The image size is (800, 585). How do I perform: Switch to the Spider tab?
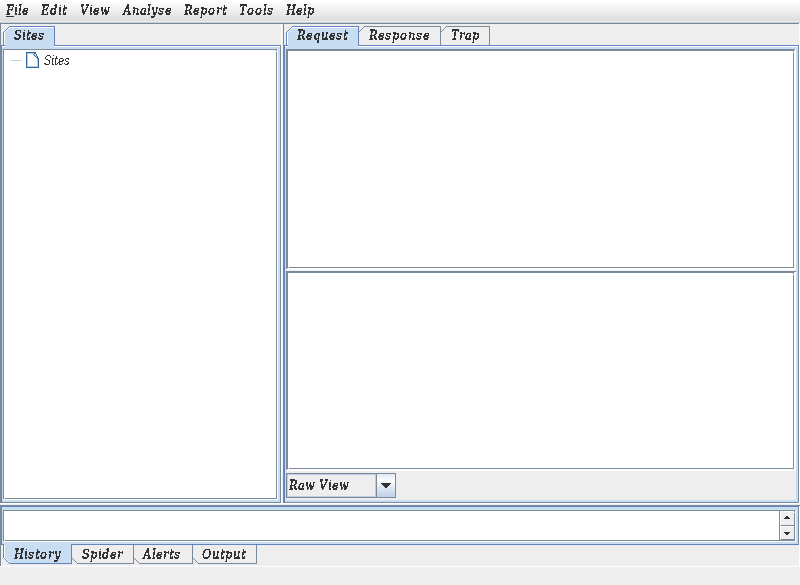point(102,554)
